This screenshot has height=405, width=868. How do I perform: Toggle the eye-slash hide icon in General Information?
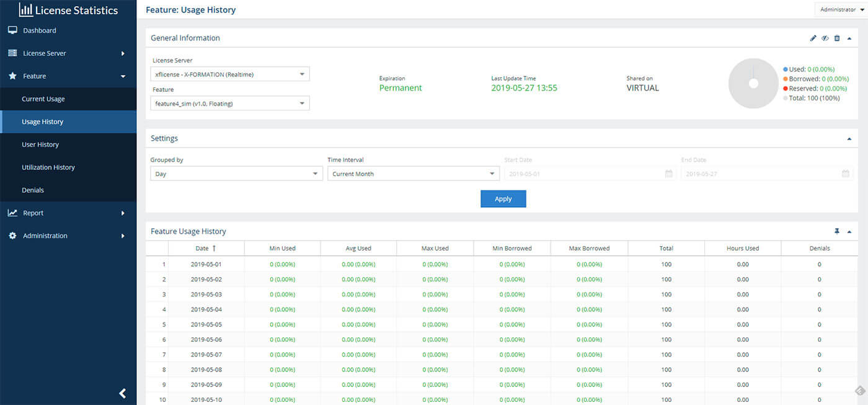point(825,38)
